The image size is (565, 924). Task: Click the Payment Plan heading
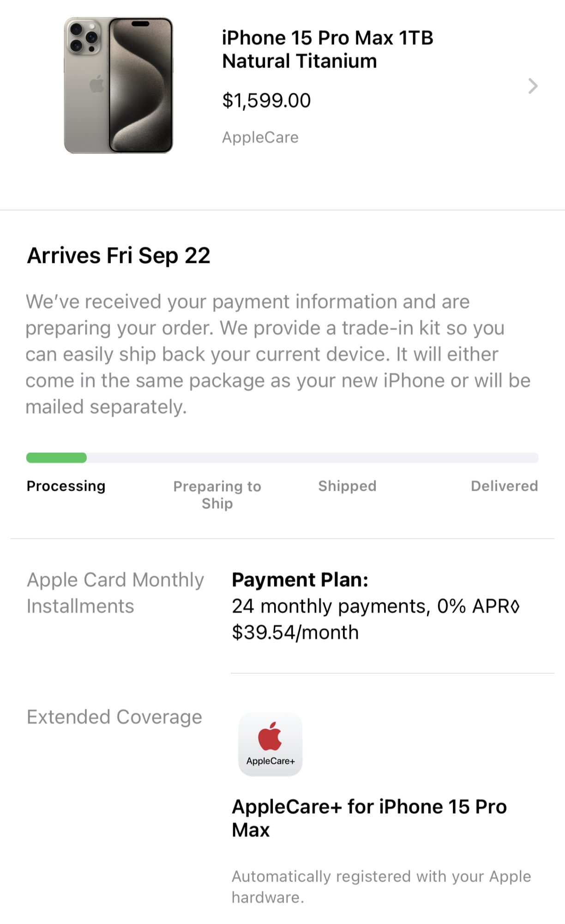click(300, 580)
